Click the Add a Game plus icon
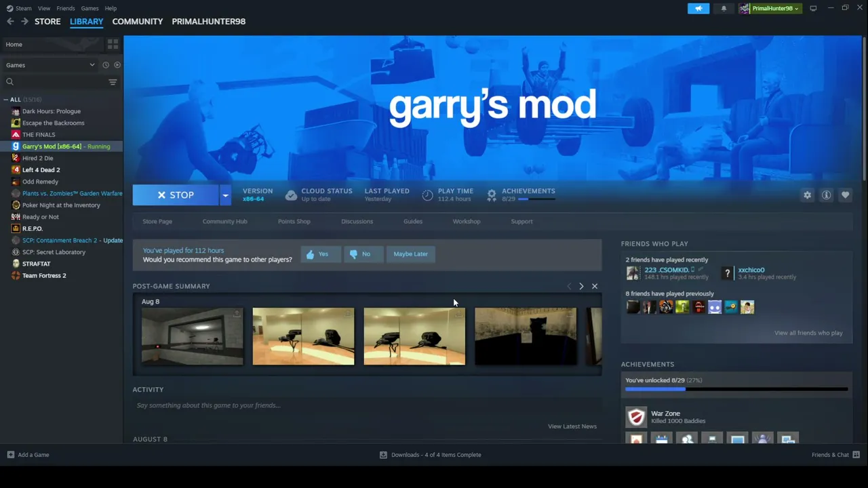This screenshot has height=488, width=868. tap(10, 455)
